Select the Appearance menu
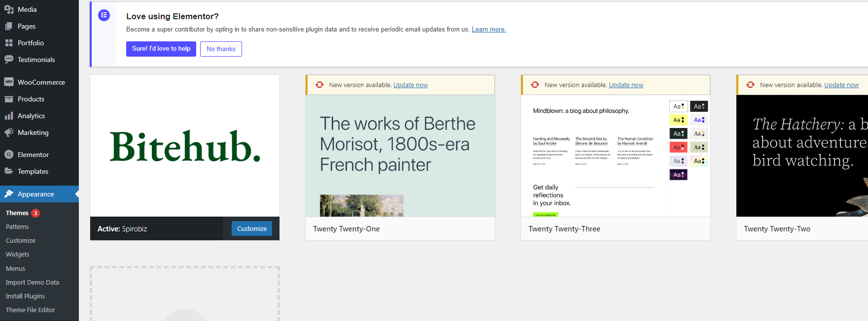Image resolution: width=868 pixels, height=321 pixels. pos(39,194)
